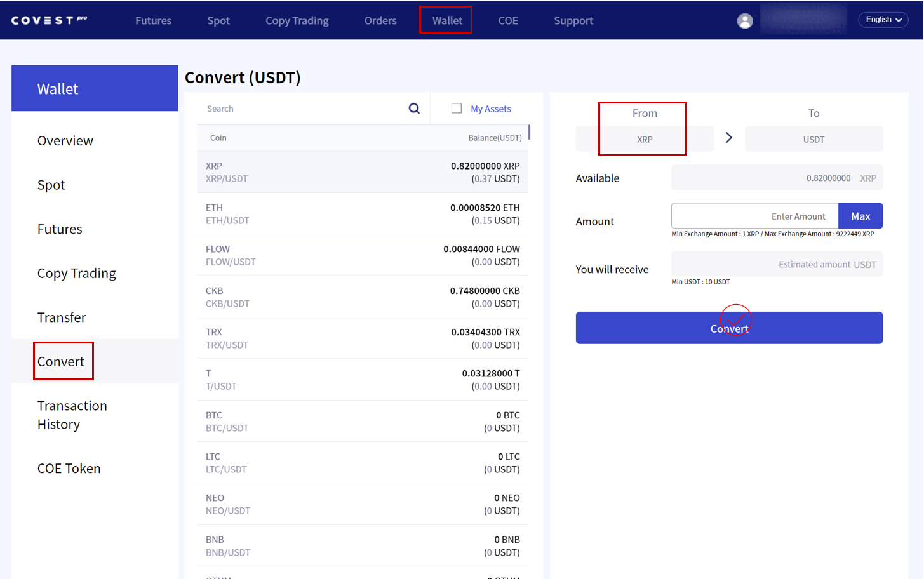
Task: Expand the English language dropdown
Action: pyautogui.click(x=883, y=20)
